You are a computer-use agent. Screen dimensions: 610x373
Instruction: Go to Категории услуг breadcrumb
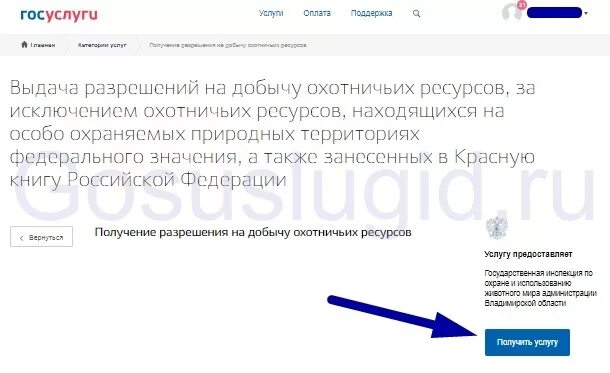(x=102, y=45)
